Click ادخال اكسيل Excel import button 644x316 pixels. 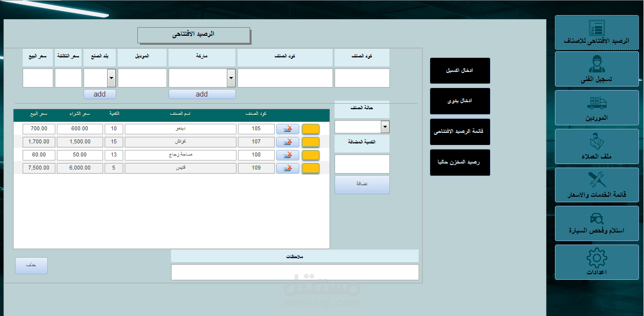point(460,70)
